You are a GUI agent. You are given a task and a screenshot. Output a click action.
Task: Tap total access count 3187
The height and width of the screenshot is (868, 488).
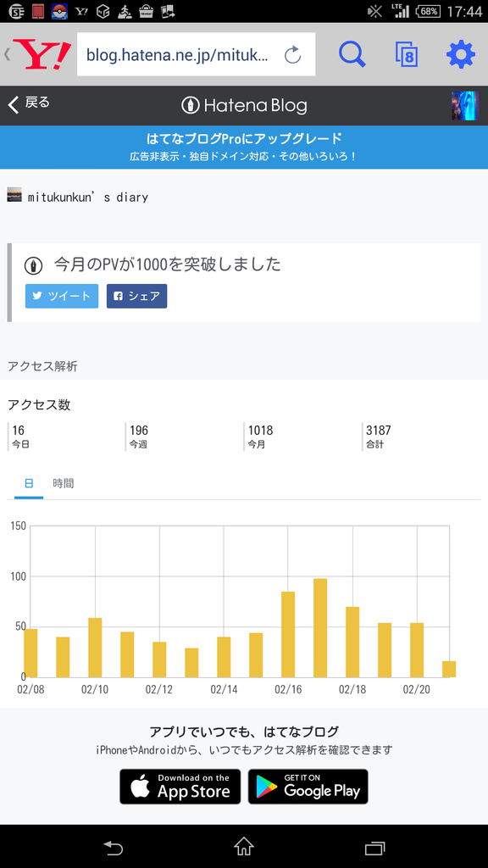379,430
